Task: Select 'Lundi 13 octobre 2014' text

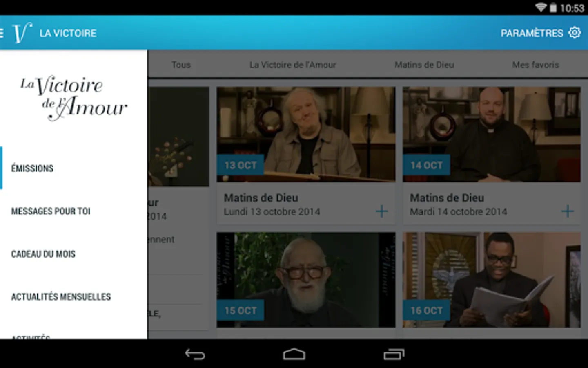Action: [272, 212]
